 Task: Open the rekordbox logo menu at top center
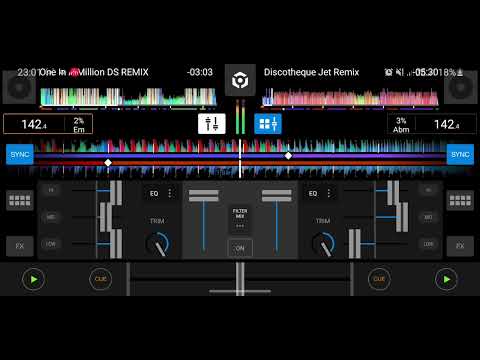point(240,80)
